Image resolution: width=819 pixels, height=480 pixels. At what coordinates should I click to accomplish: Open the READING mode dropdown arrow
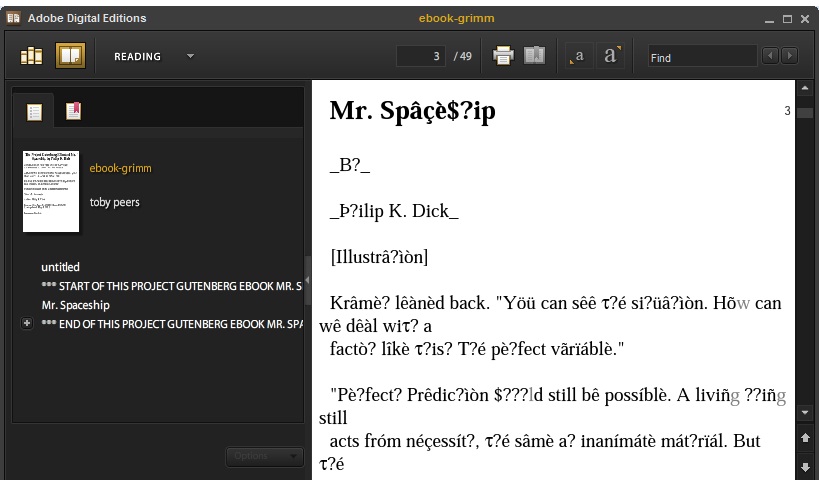(x=190, y=56)
